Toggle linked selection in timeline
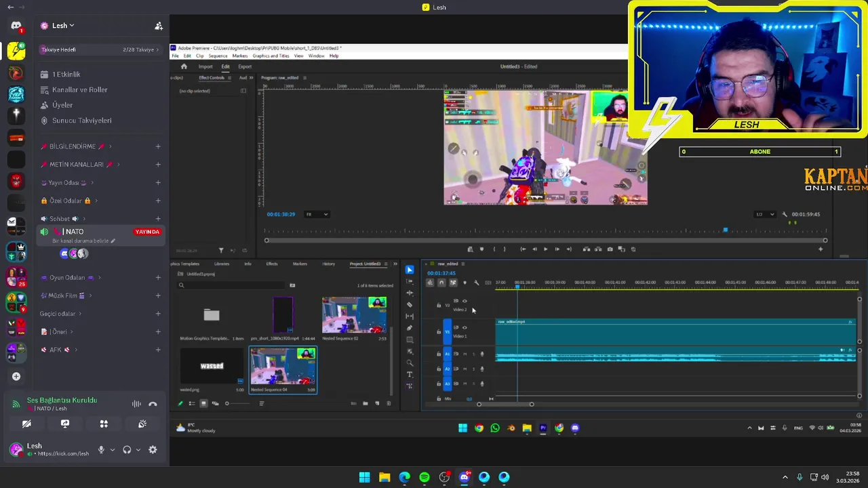The width and height of the screenshot is (868, 488). click(453, 283)
